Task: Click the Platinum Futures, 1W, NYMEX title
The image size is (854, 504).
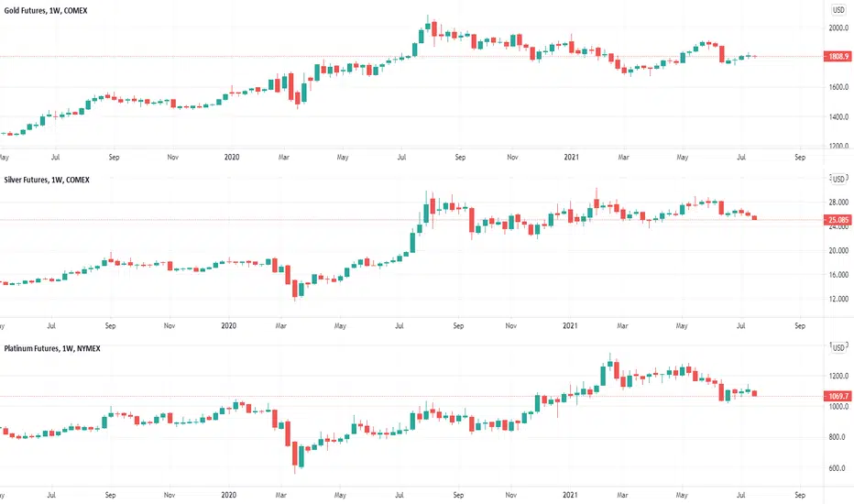Action: point(52,348)
